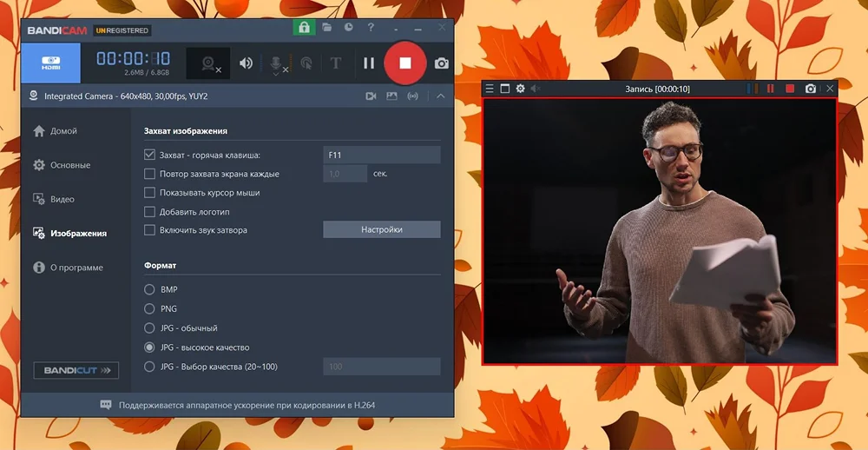Click the speaker sound icon in main toolbar
This screenshot has height=450, width=868.
(247, 63)
